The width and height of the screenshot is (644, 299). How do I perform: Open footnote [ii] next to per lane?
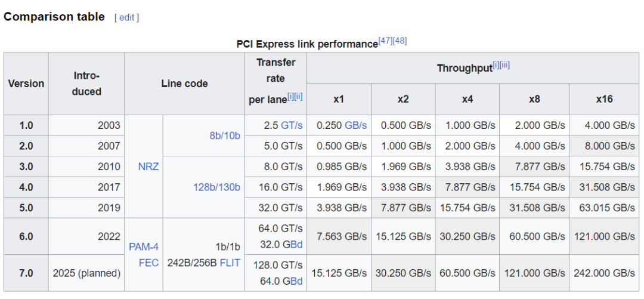click(x=298, y=97)
